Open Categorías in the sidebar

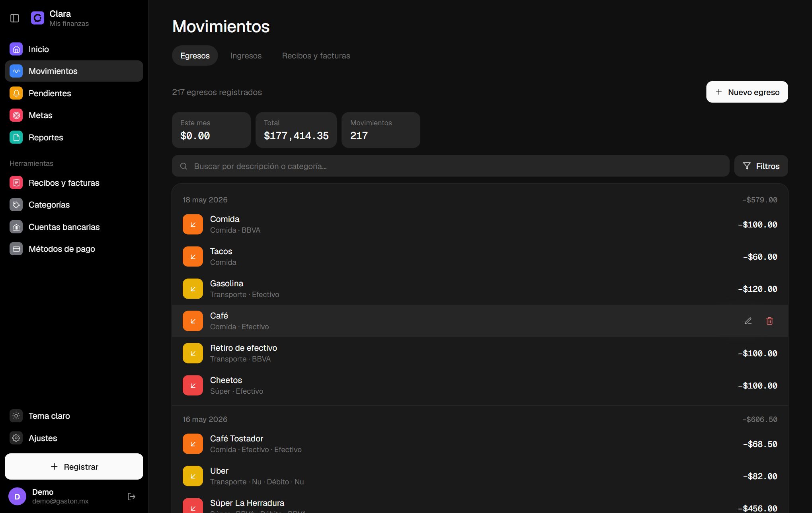(x=74, y=205)
